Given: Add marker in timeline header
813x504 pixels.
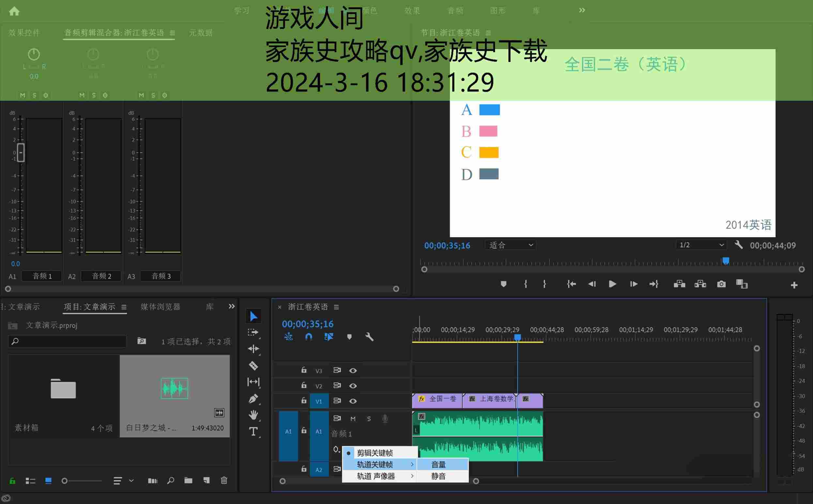Looking at the screenshot, I should [x=349, y=337].
